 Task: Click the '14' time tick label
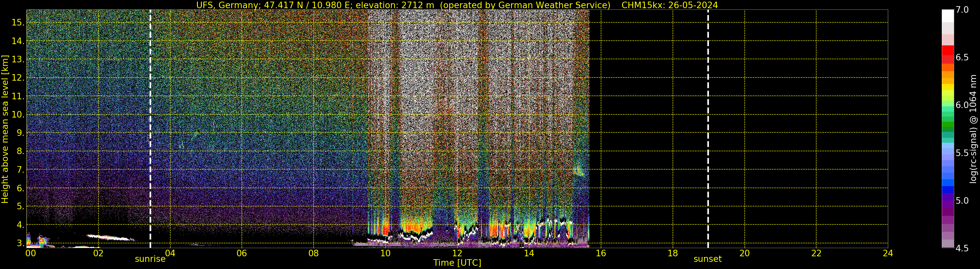click(529, 253)
